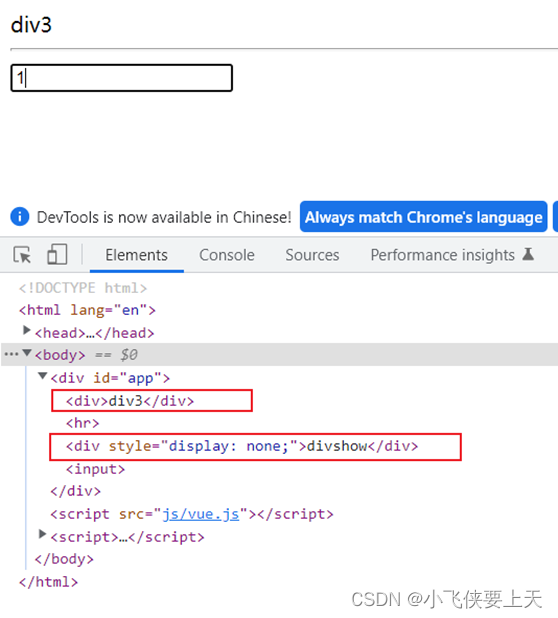Image resolution: width=558 pixels, height=618 pixels.
Task: Collapse the div id="app" node
Action: click(x=43, y=376)
